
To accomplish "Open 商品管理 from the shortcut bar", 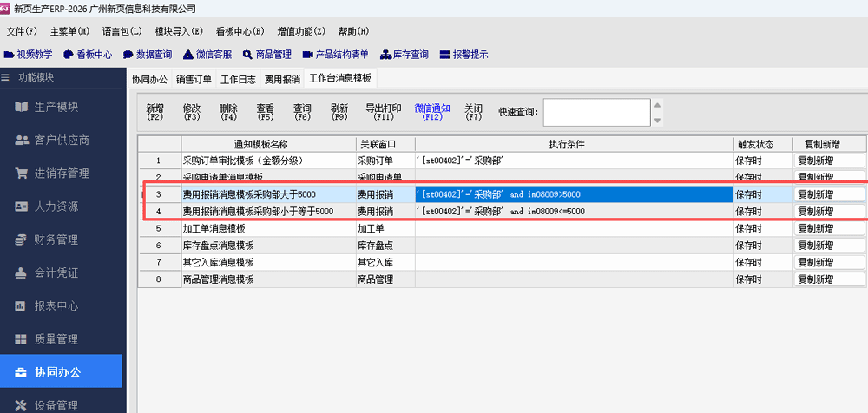I will [x=266, y=54].
